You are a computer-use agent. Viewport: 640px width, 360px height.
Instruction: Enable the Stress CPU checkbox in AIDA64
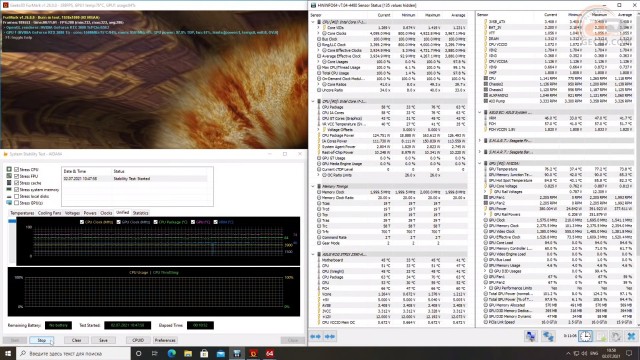(17, 169)
